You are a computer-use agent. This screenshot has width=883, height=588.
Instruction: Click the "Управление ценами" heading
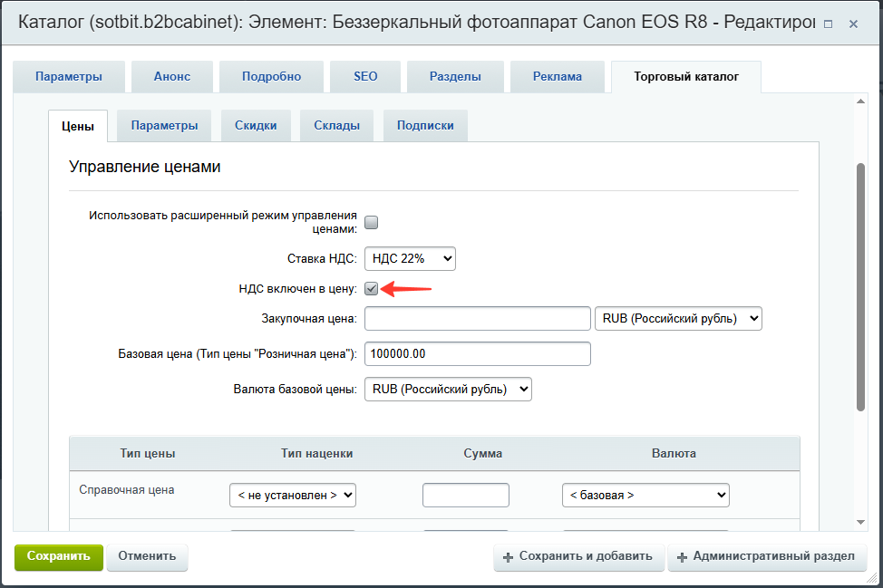tap(145, 167)
